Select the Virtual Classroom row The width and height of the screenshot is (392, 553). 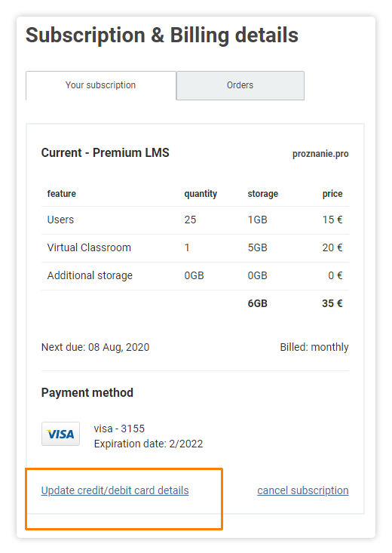(195, 248)
